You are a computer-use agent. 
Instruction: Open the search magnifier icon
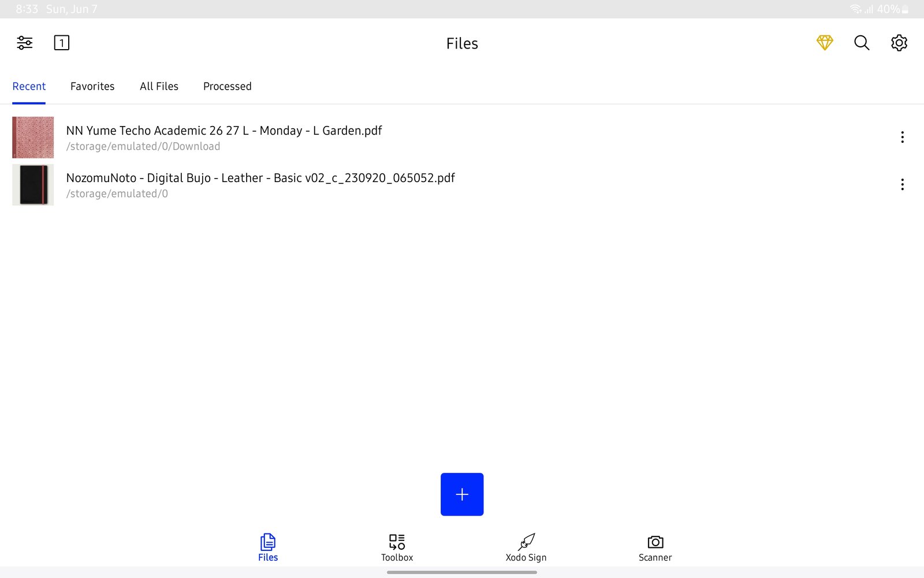(862, 43)
